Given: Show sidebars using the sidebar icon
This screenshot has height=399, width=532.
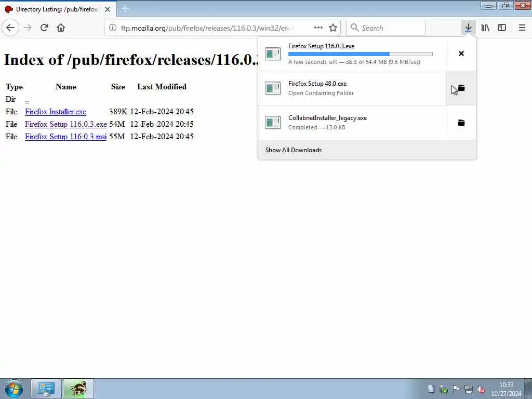Looking at the screenshot, I should tap(502, 28).
